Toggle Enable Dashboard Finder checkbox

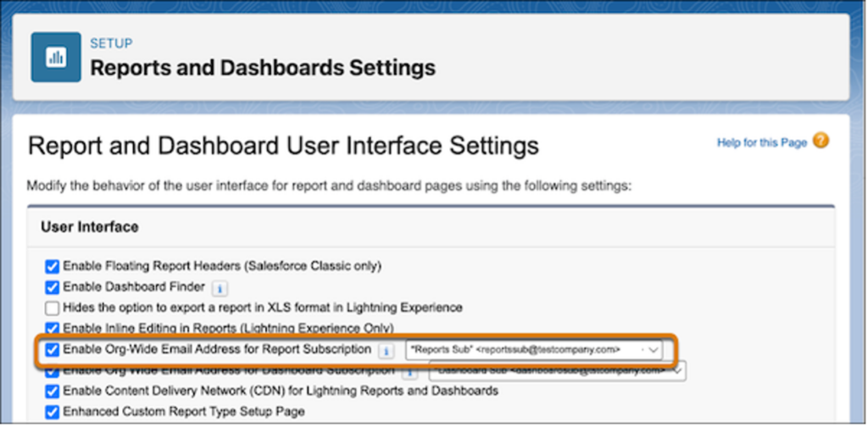pos(52,287)
